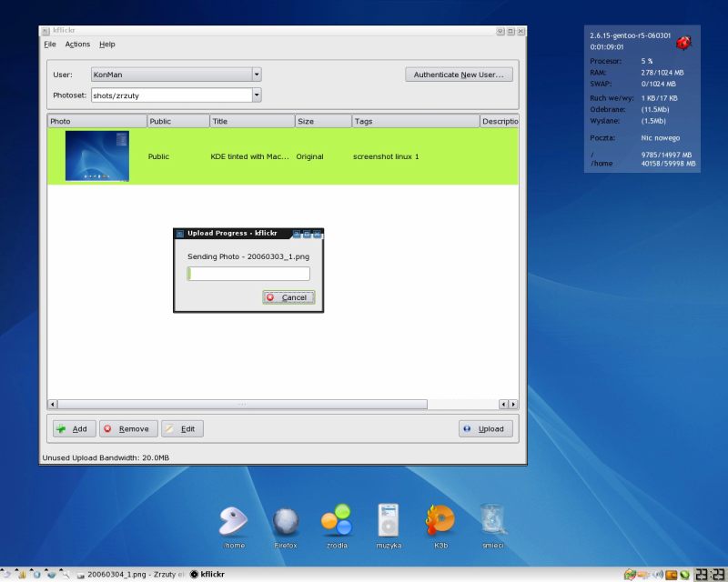The width and height of the screenshot is (728, 582).
Task: Sort by the Public column header
Action: coord(178,121)
